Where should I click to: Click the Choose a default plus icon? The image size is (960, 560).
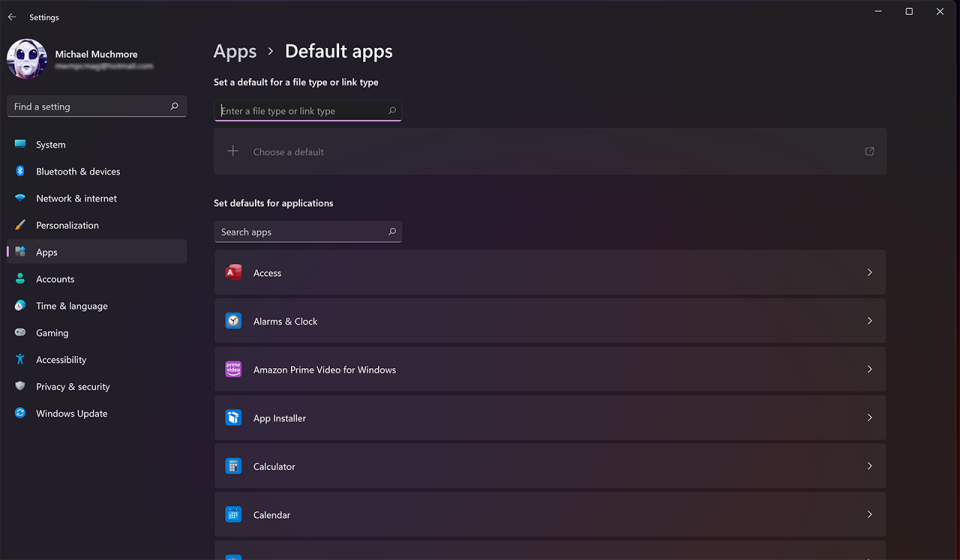tap(233, 151)
